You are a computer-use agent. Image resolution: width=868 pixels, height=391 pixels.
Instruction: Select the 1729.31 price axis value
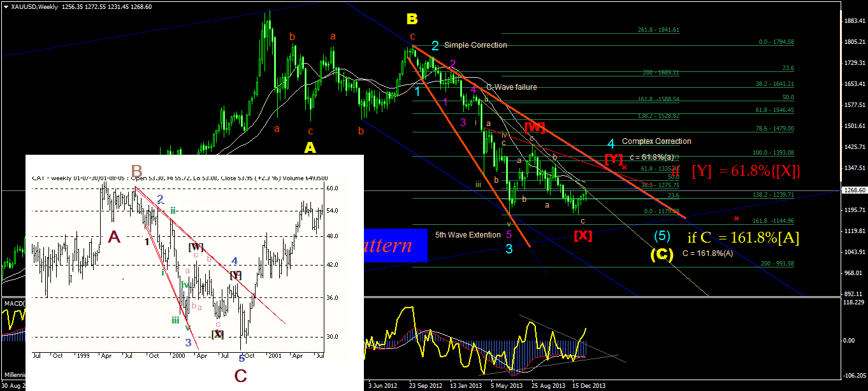point(853,63)
